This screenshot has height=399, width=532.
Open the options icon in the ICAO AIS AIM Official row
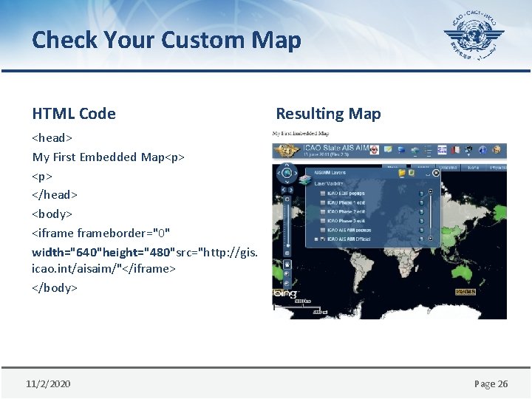421,239
